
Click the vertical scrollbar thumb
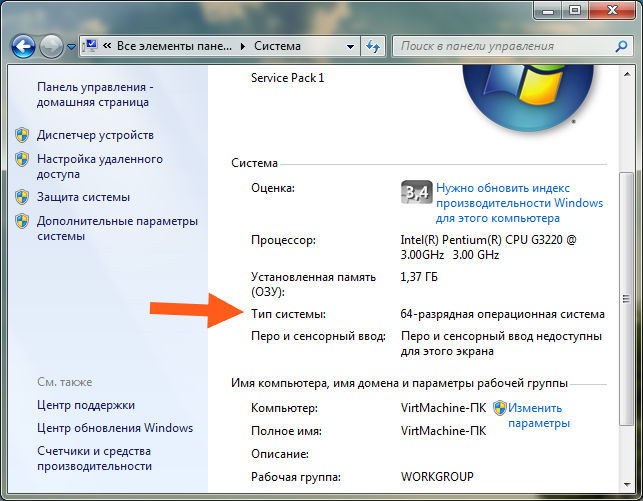click(626, 299)
